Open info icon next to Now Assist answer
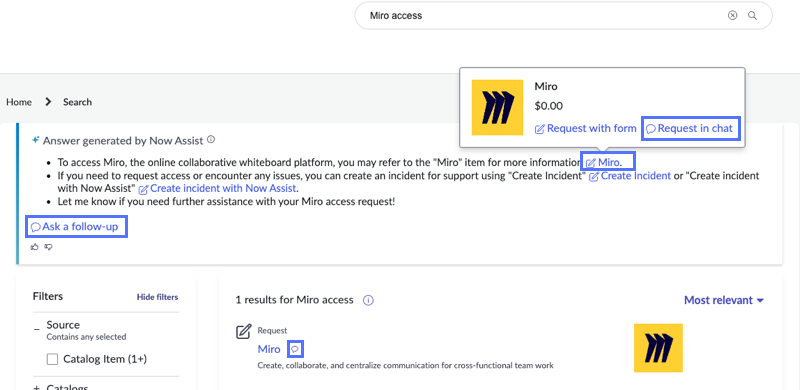 211,139
